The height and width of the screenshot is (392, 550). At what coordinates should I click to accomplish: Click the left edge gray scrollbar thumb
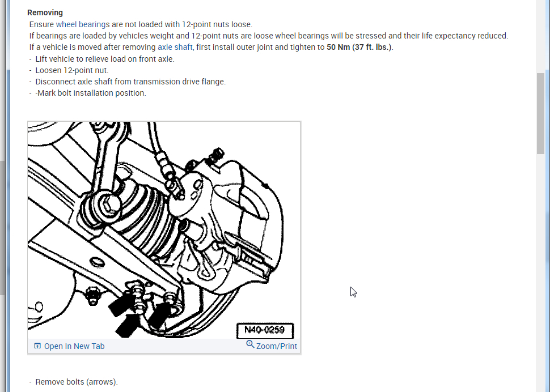[2, 228]
